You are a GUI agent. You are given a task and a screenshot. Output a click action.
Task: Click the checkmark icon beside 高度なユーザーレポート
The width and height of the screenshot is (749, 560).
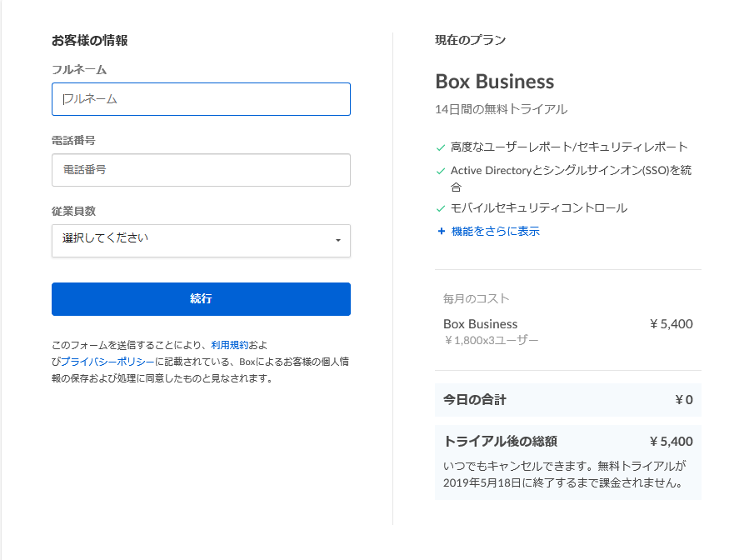coord(441,147)
